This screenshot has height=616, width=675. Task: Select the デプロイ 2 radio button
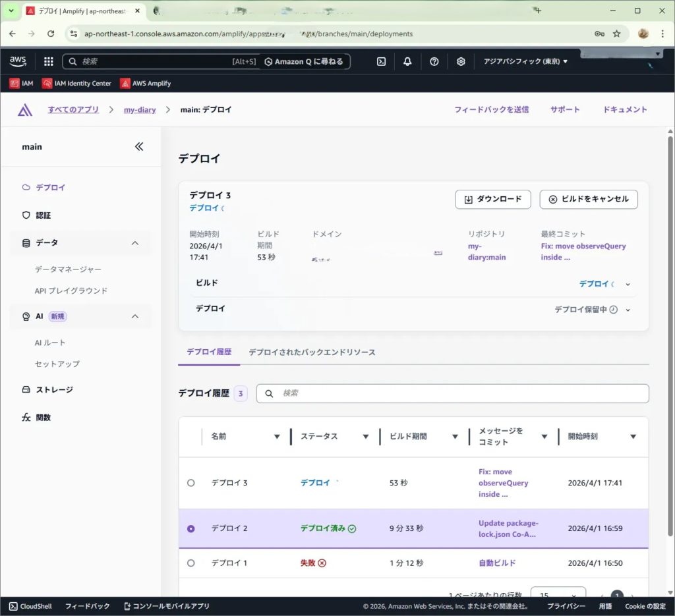pos(191,528)
